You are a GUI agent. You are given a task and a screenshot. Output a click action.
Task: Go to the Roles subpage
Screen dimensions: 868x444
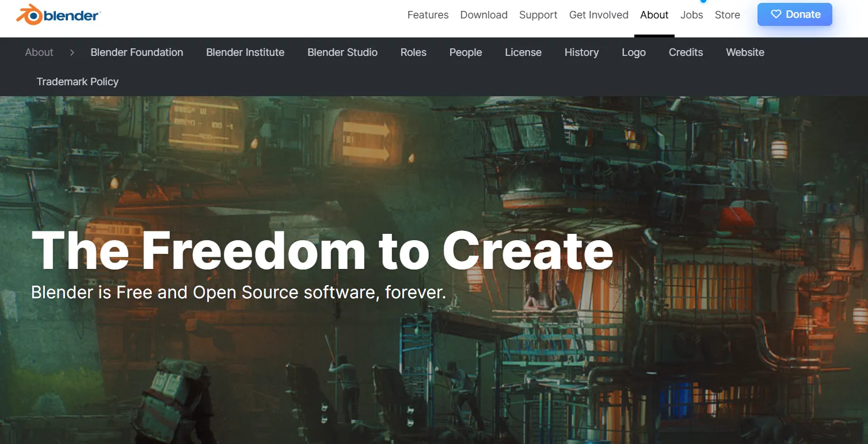(413, 52)
